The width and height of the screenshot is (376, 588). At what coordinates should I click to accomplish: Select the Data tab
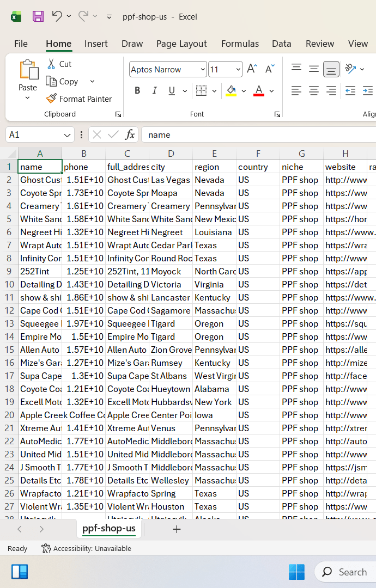pos(281,44)
